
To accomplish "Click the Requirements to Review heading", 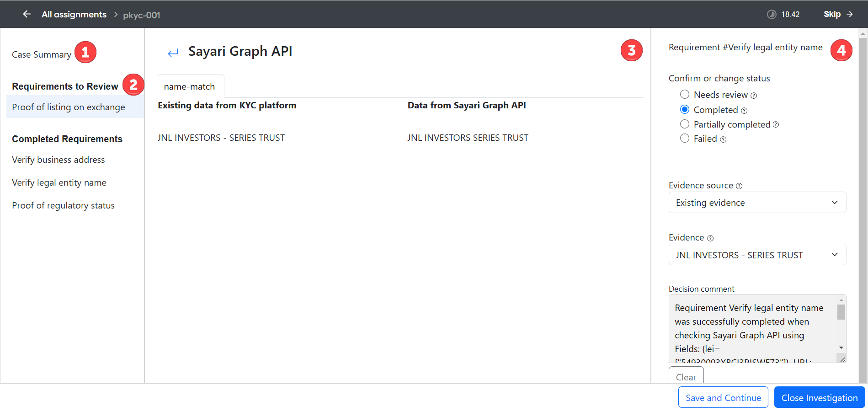I will [65, 86].
